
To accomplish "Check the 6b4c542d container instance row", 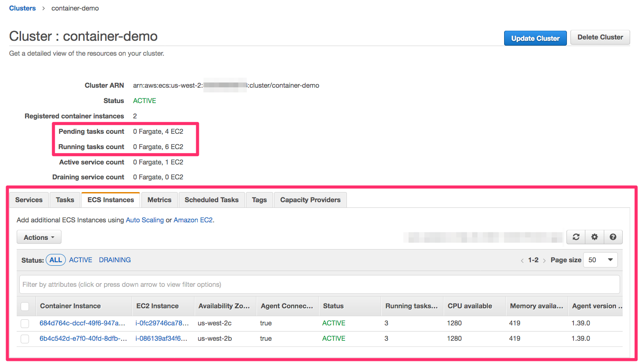I will click(25, 339).
